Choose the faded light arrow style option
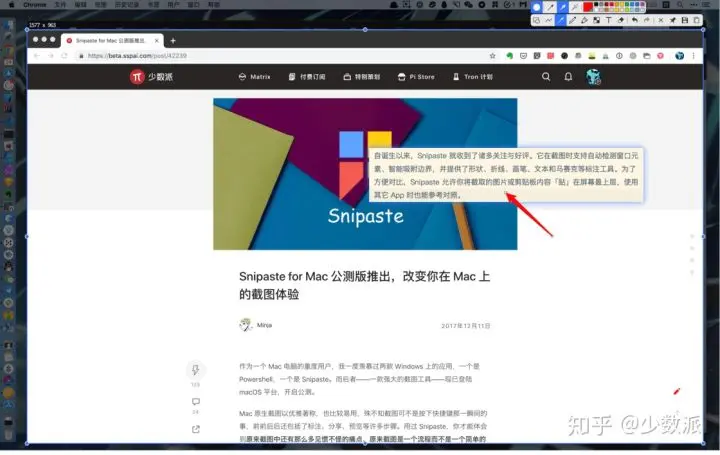The height and width of the screenshot is (455, 720). (575, 7)
